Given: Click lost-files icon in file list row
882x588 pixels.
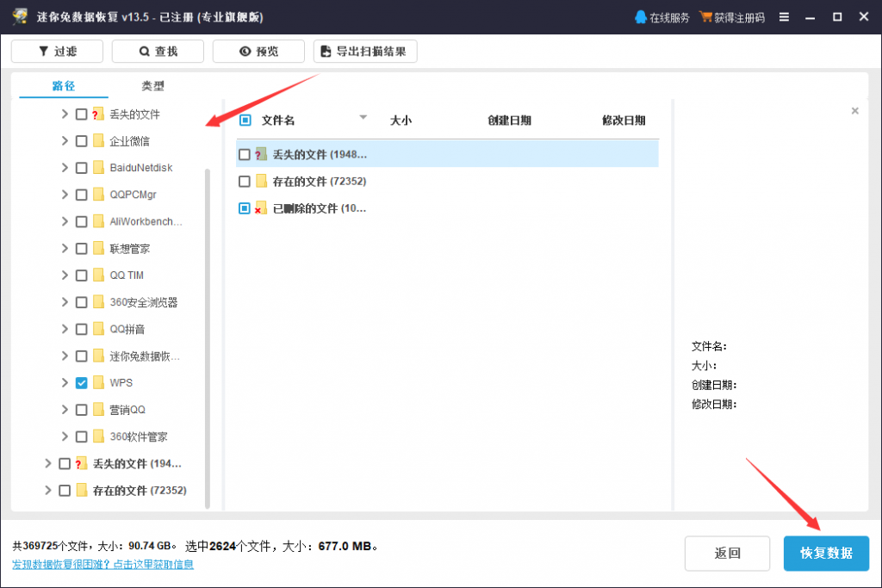Looking at the screenshot, I should (x=261, y=154).
